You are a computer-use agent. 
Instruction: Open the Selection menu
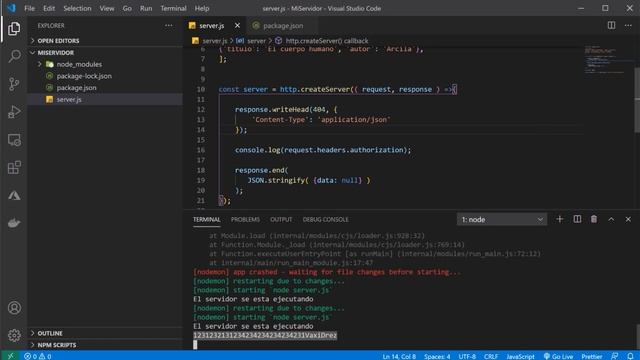pos(77,8)
